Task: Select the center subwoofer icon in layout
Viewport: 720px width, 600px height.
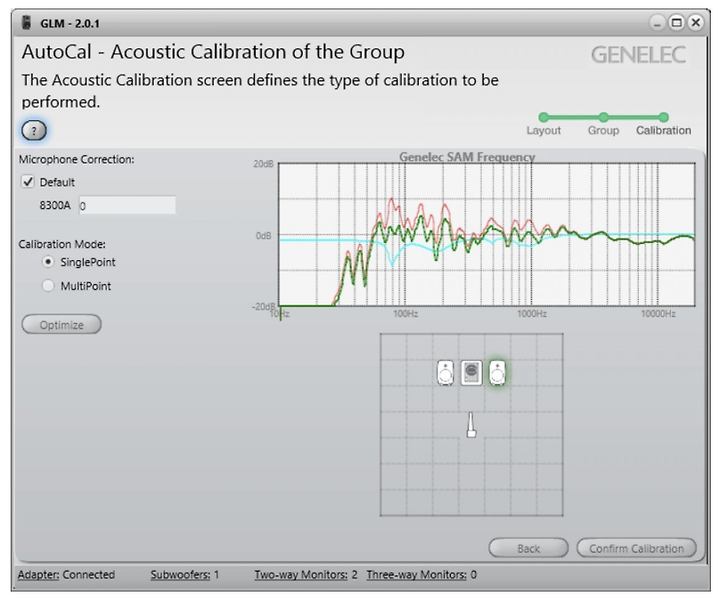Action: pos(471,372)
